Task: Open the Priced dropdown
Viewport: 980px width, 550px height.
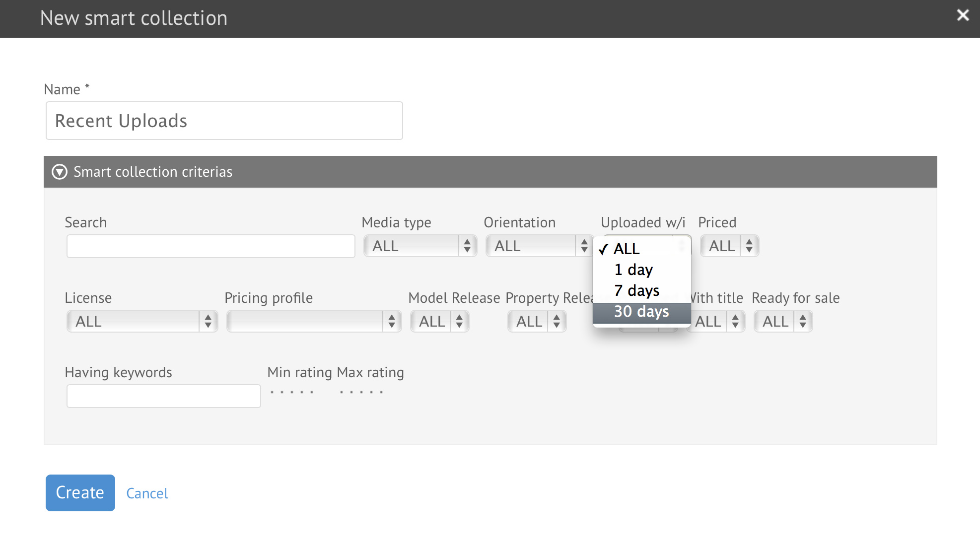Action: click(x=729, y=246)
